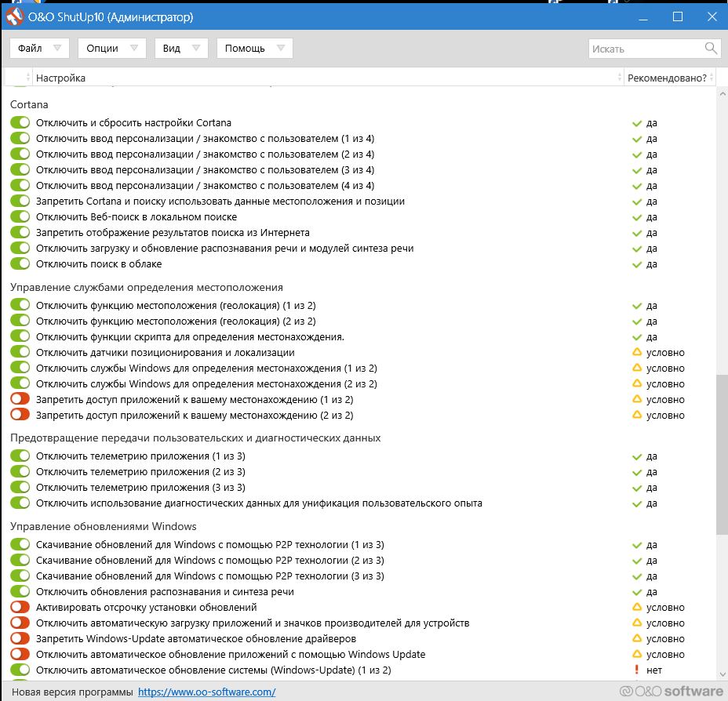Click the checkmark icon for 'Отключить и сбросить настройки Cortana'

pyautogui.click(x=636, y=124)
